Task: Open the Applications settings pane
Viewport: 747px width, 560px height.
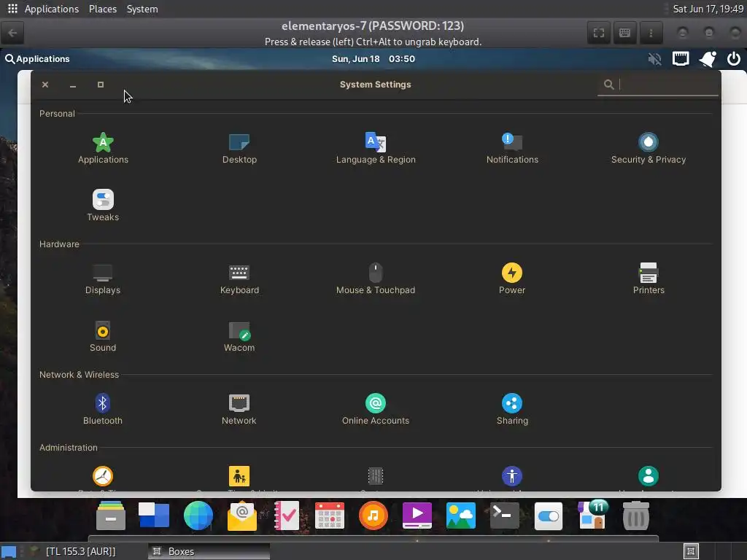Action: [103, 149]
